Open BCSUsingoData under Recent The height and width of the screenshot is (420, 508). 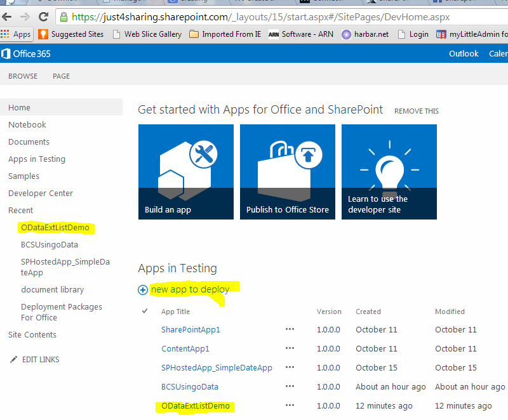coord(50,245)
